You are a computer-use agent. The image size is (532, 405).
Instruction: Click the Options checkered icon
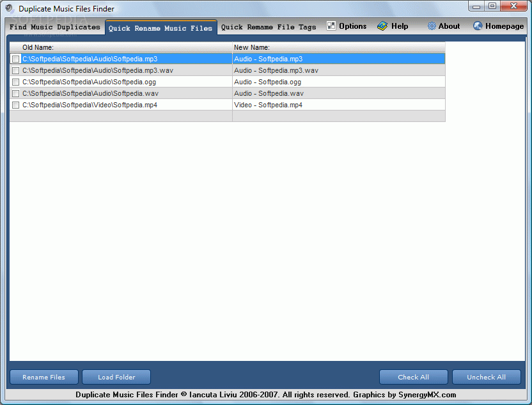(x=331, y=26)
